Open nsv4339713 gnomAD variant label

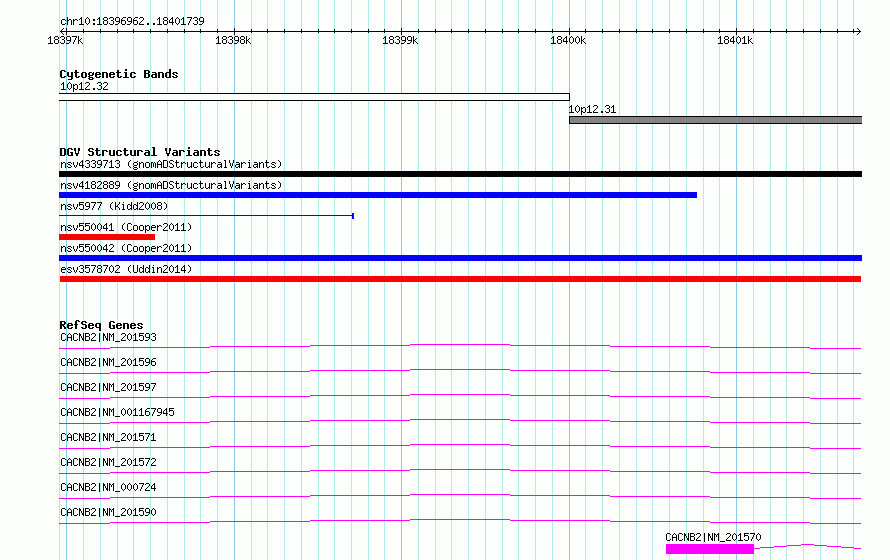(x=171, y=164)
